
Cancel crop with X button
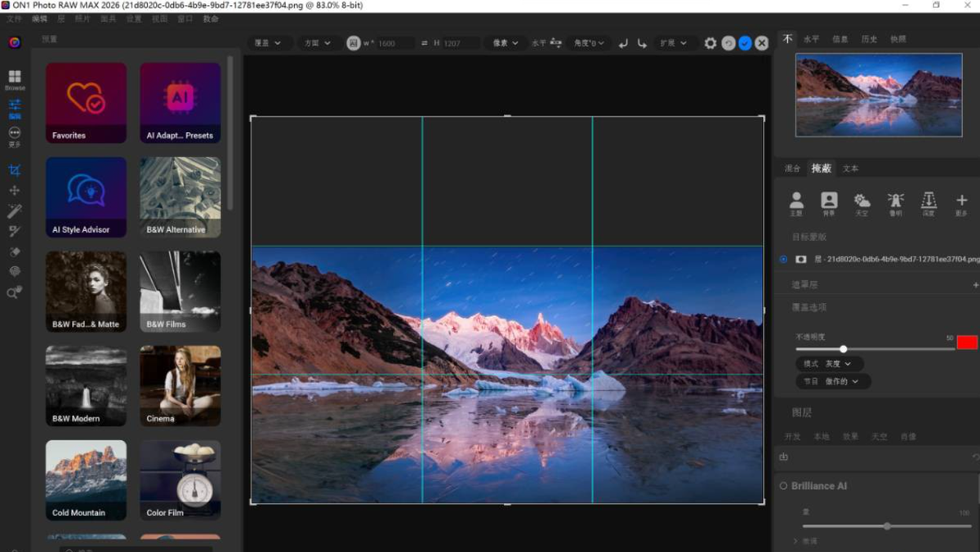point(761,43)
